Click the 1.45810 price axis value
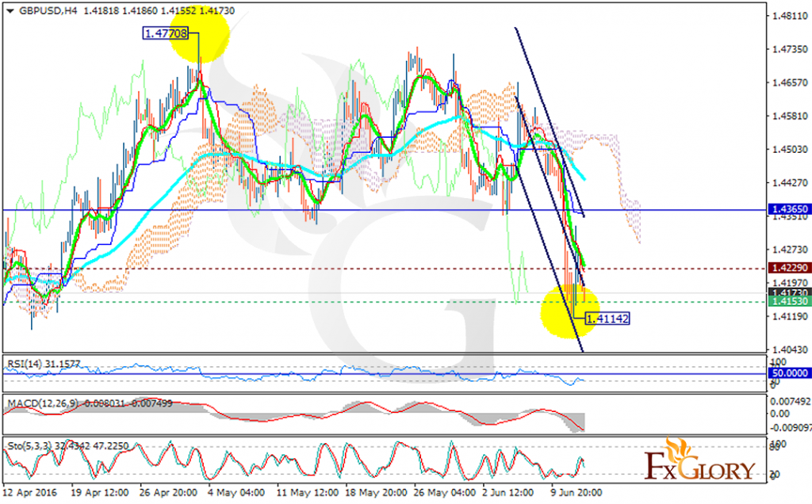The height and width of the screenshot is (504, 812). click(x=790, y=116)
